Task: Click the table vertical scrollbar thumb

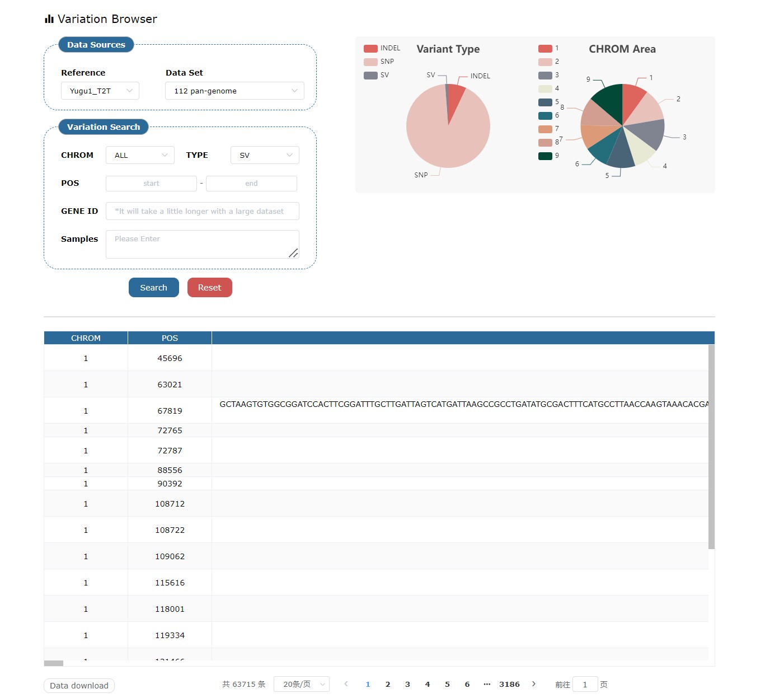Action: 711,447
